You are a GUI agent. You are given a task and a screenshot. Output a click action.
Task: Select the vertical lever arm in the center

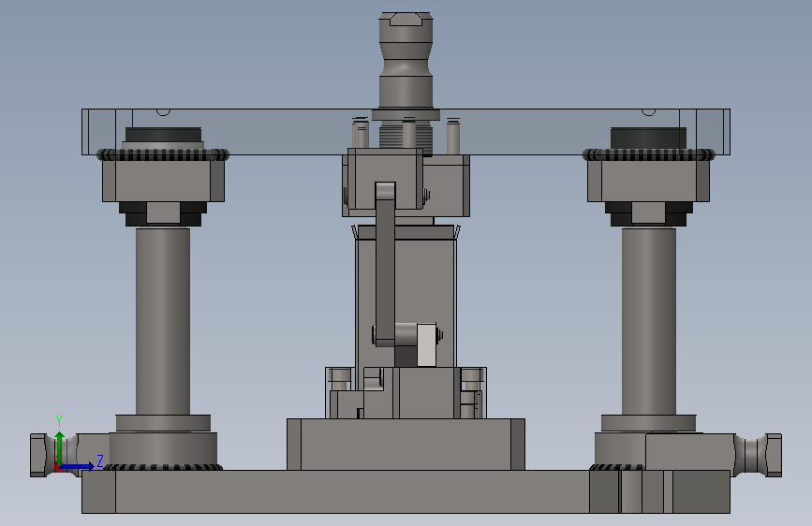[385, 264]
